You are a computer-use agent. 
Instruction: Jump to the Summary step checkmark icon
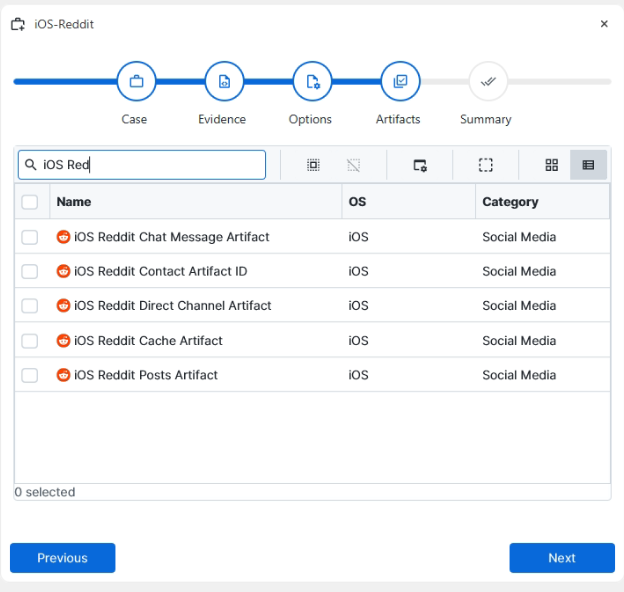488,82
